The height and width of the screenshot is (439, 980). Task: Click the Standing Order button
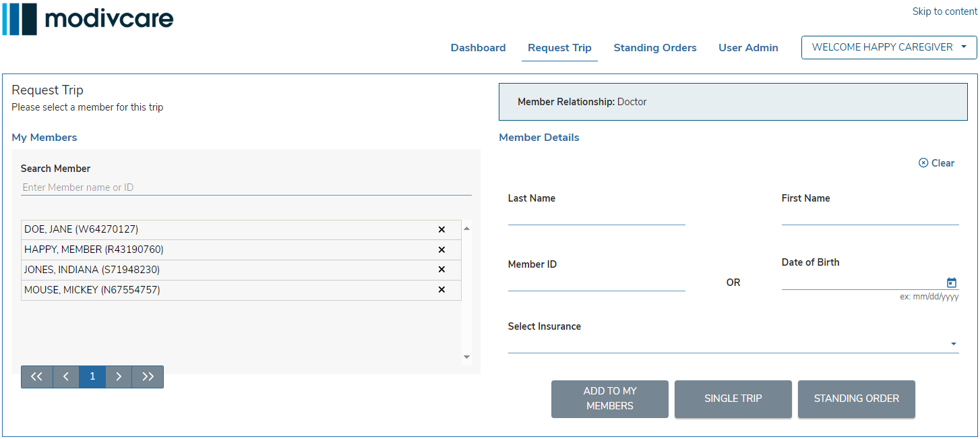tap(857, 399)
